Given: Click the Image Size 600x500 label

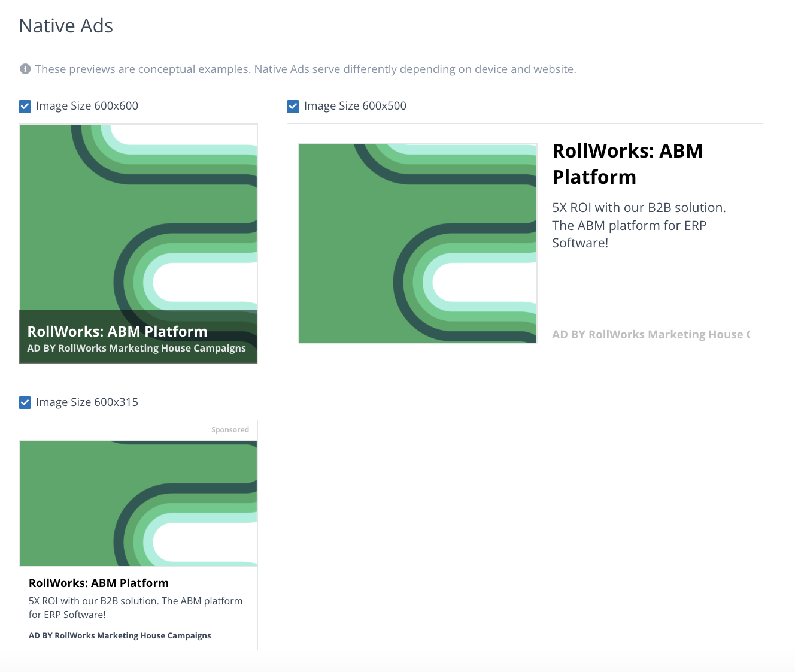Looking at the screenshot, I should coord(355,106).
